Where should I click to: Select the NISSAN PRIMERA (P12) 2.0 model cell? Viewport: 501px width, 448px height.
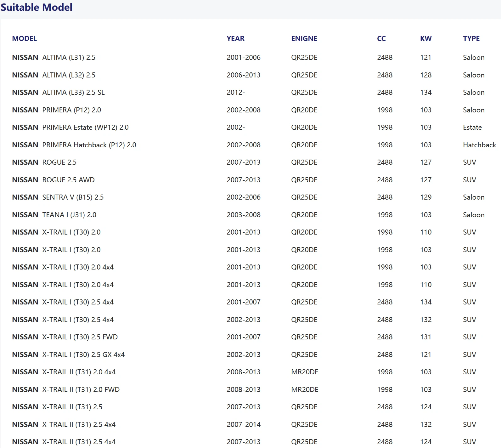pos(56,110)
